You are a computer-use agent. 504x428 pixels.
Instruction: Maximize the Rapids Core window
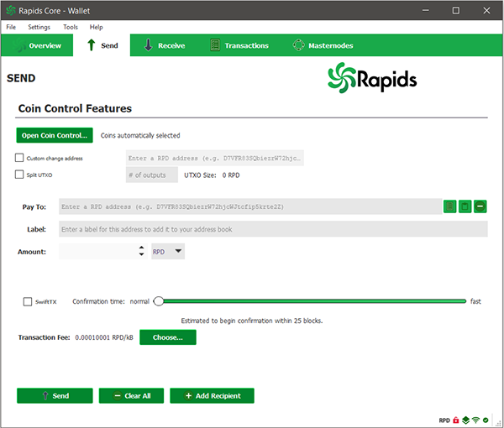(456, 10)
